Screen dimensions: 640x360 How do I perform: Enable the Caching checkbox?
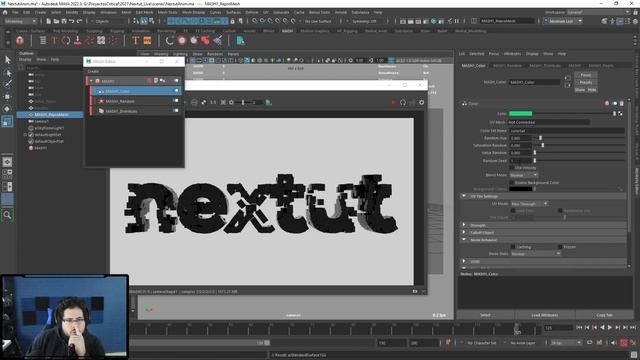tap(513, 247)
